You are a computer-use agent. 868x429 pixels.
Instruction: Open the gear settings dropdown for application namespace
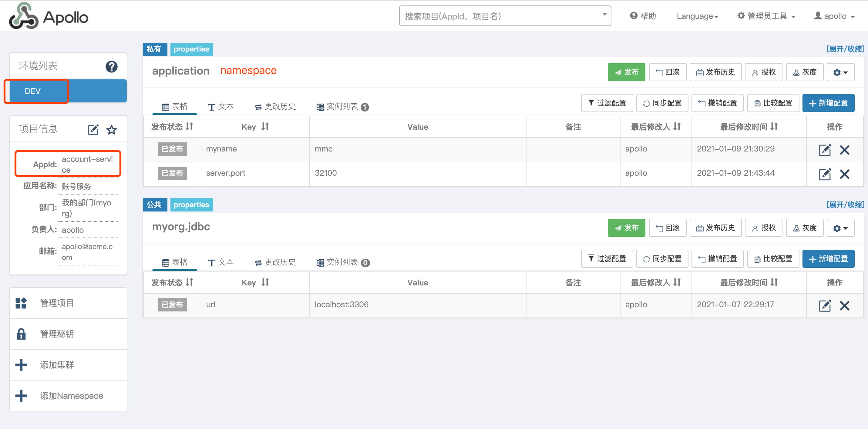[840, 72]
